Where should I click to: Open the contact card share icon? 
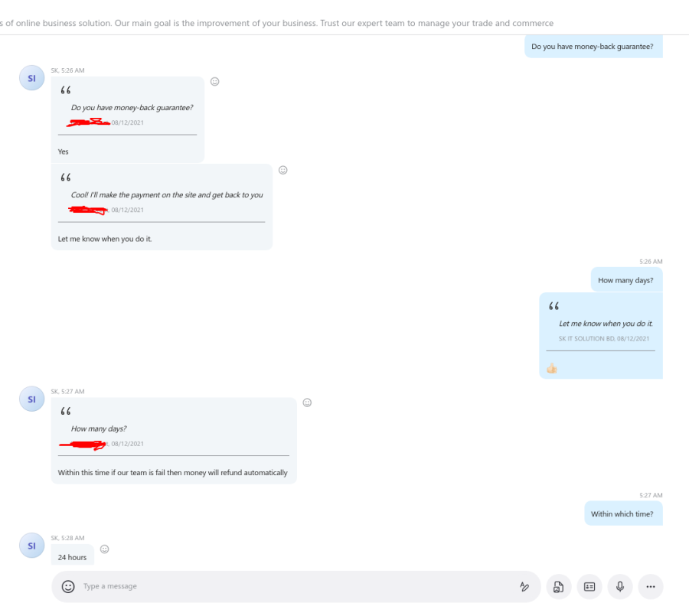pos(589,587)
